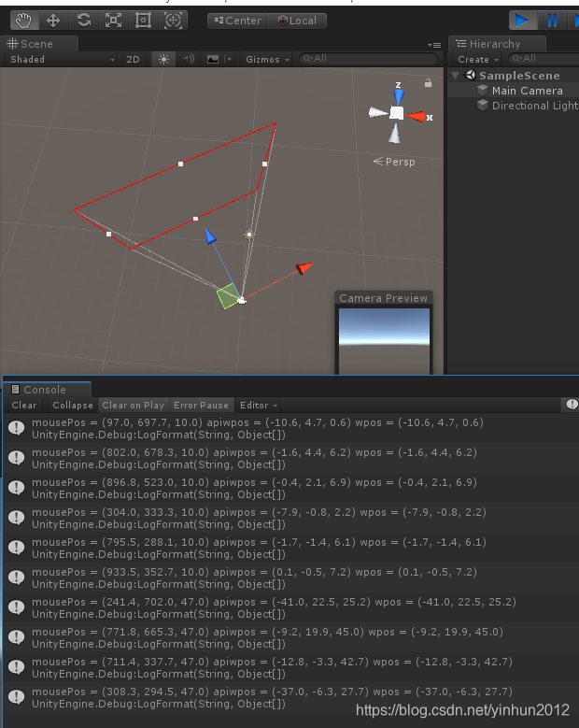Pause the game playback
The image size is (579, 728).
[552, 21]
